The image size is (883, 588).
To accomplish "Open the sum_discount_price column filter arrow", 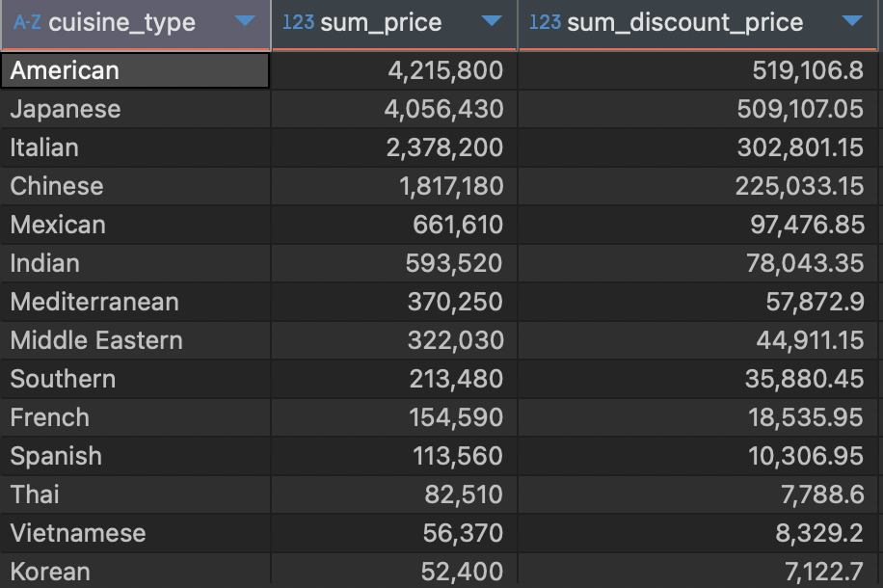I will click(852, 22).
